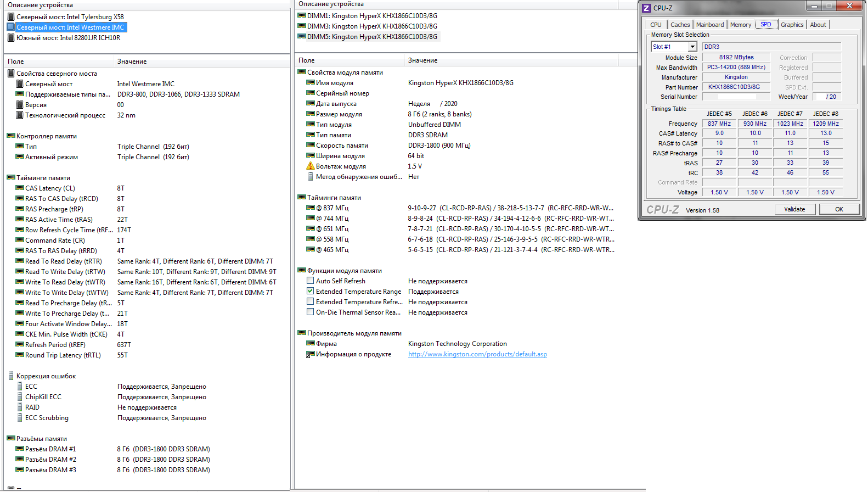Image resolution: width=868 pixels, height=492 pixels.
Task: Click the chip icon beside Intel Tylersburg X58
Action: 11,17
